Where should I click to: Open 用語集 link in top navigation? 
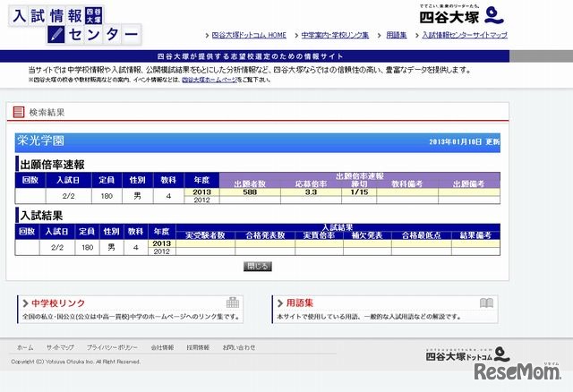(397, 35)
